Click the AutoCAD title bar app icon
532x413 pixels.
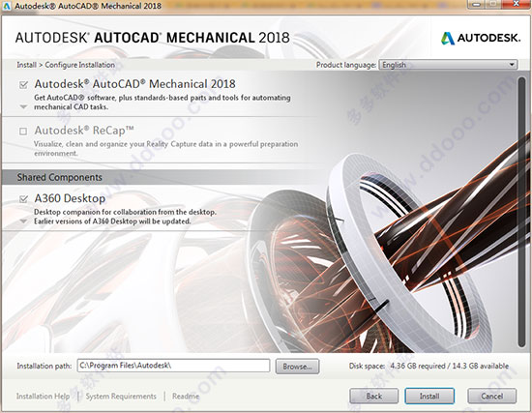[7, 6]
